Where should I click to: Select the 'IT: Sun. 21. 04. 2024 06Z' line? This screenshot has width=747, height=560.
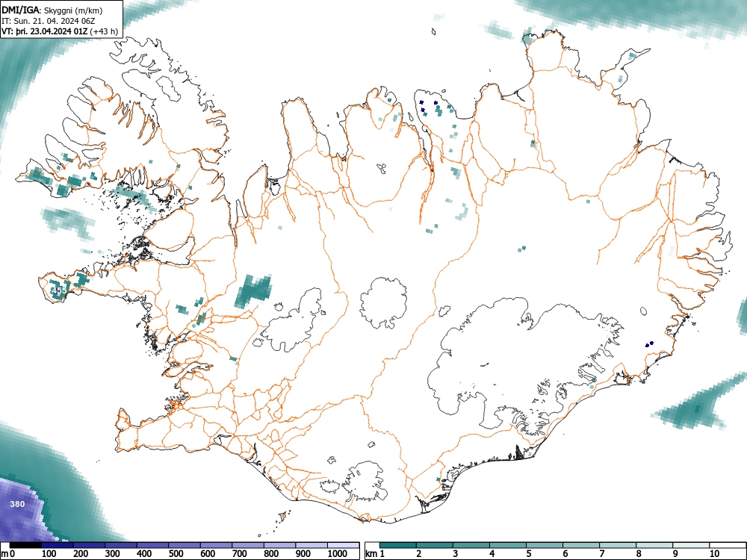49,21
